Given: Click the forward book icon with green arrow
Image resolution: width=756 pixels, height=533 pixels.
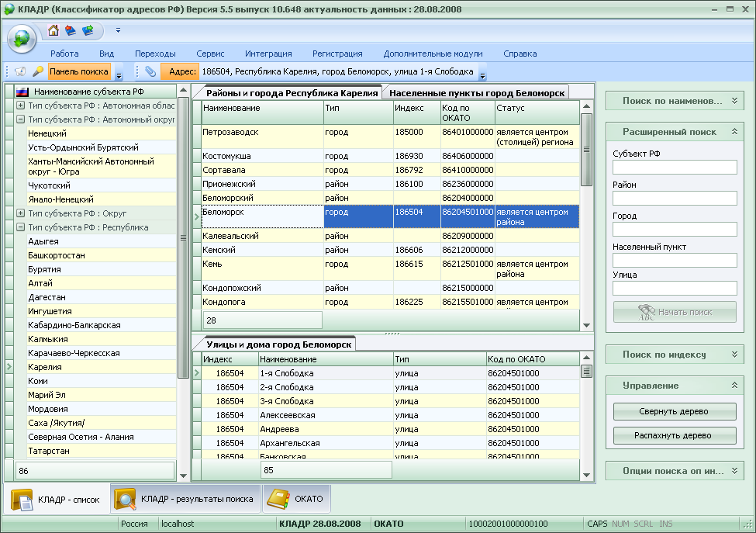Looking at the screenshot, I should pyautogui.click(x=88, y=30).
